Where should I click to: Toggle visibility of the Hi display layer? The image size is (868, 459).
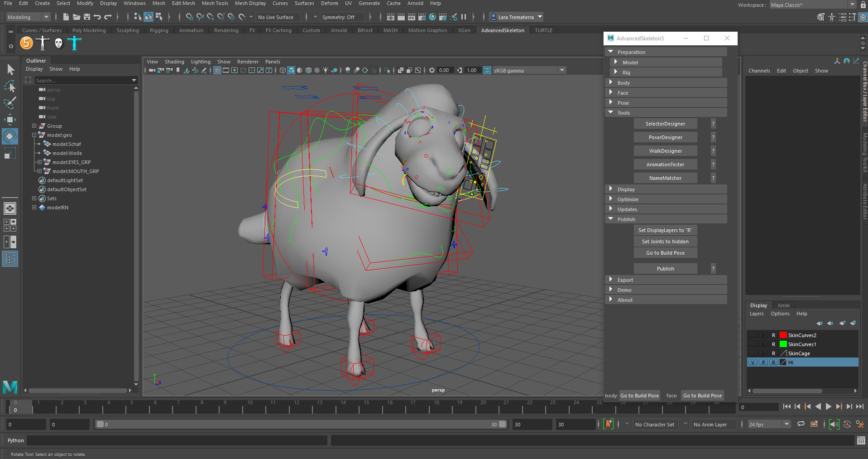pos(753,362)
